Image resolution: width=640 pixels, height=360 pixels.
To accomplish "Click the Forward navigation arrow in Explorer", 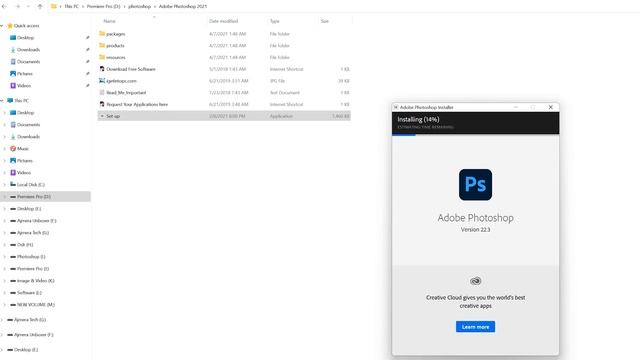I will [18, 6].
